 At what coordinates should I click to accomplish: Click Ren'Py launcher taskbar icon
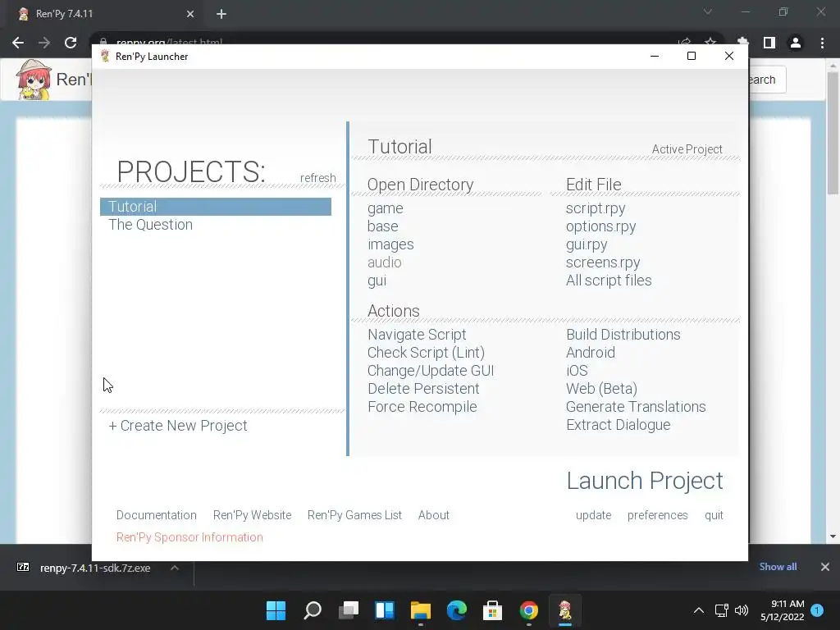tap(565, 610)
